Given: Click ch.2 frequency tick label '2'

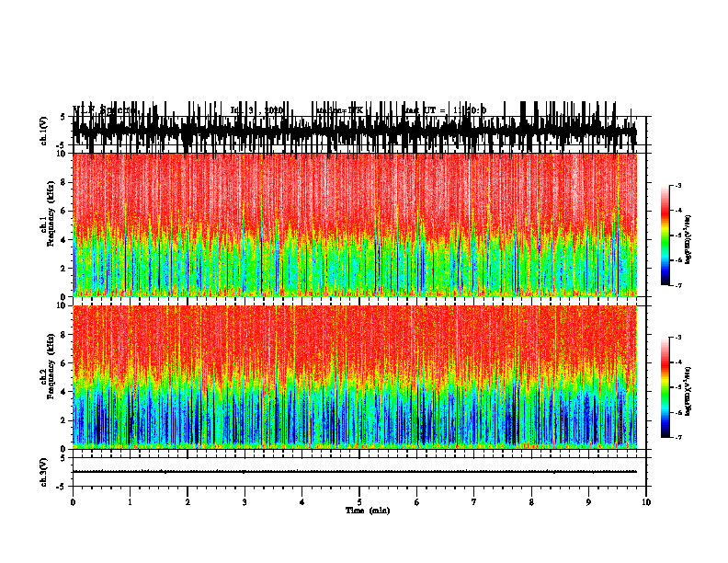Looking at the screenshot, I should point(63,420).
